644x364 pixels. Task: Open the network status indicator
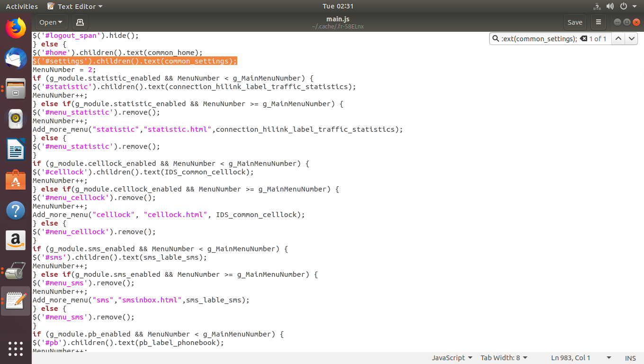(597, 6)
